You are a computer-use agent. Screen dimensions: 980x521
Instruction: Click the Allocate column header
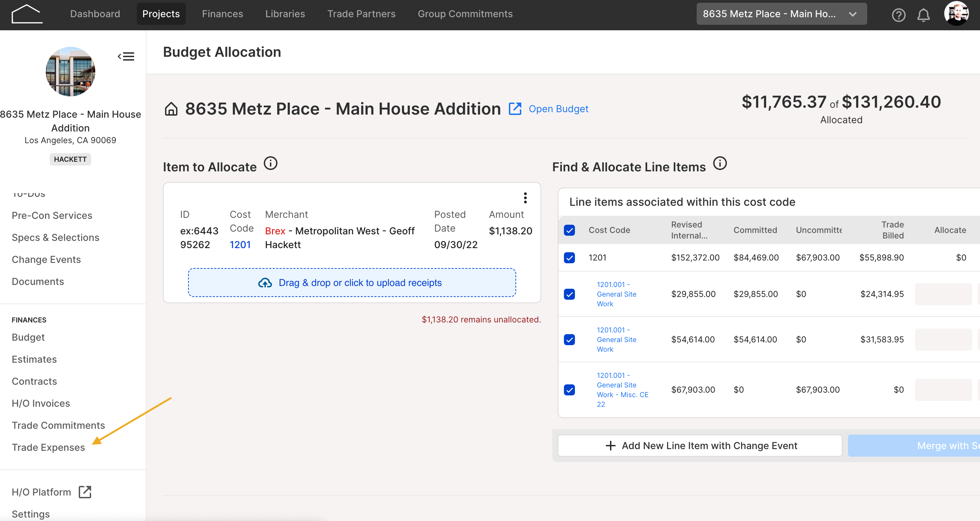[950, 230]
